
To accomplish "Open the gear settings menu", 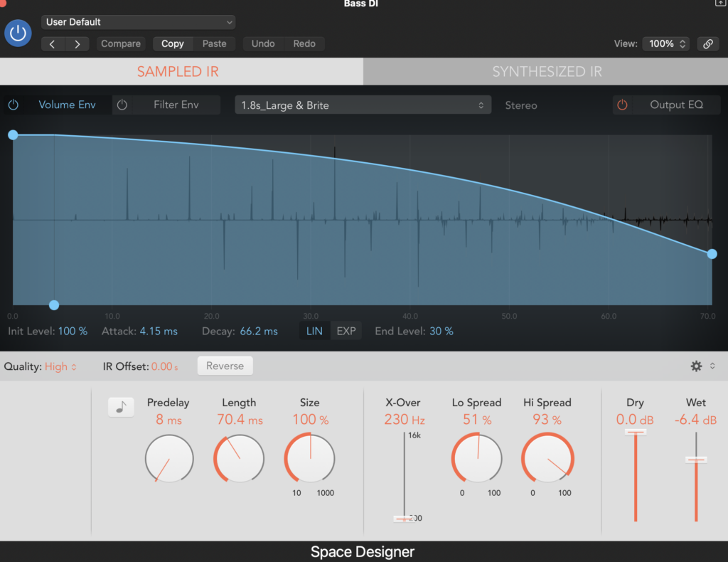I will (x=696, y=366).
